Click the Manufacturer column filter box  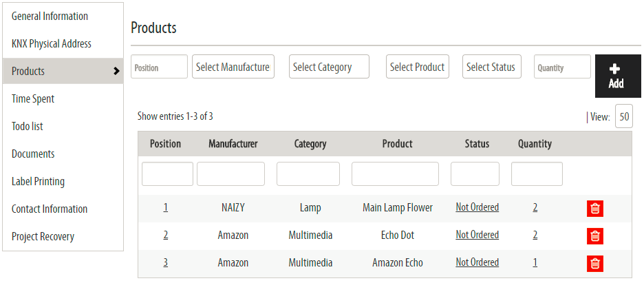click(230, 174)
